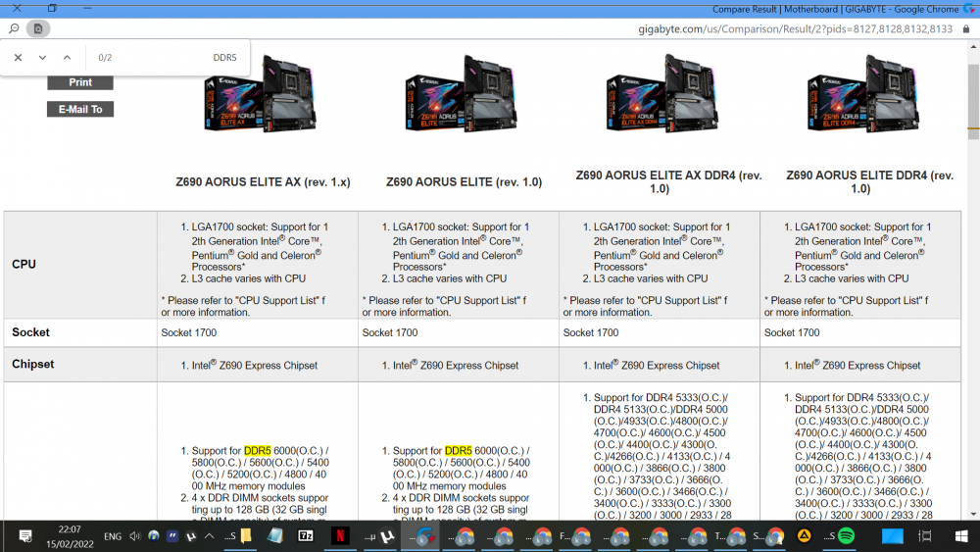
Task: Click Socket 1700 under Z690 AORUS ELITE AX
Action: click(x=189, y=332)
